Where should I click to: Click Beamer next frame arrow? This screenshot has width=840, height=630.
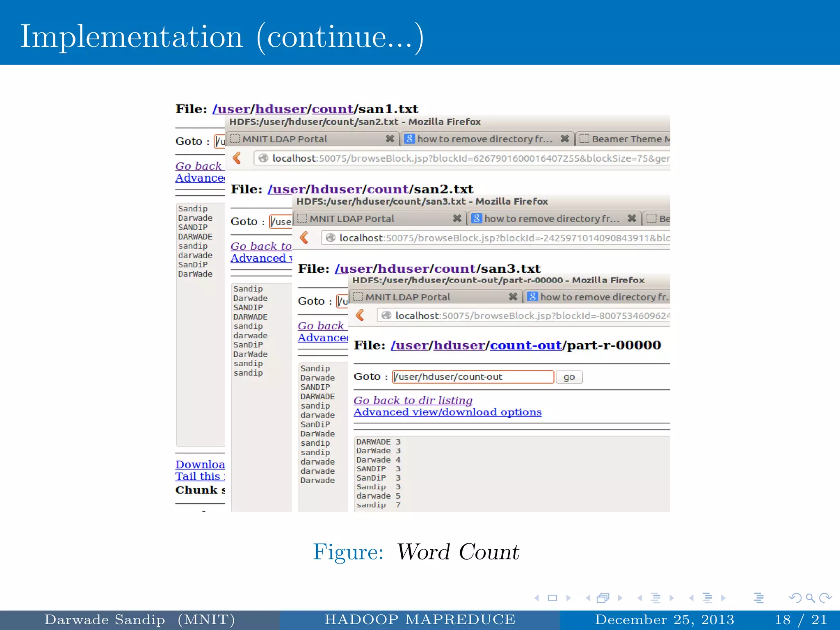pos(620,598)
